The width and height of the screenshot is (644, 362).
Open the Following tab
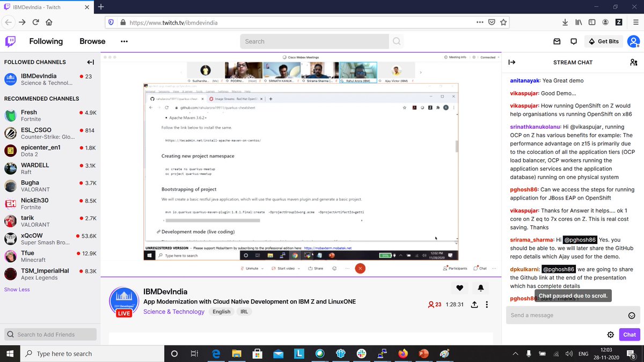point(46,41)
